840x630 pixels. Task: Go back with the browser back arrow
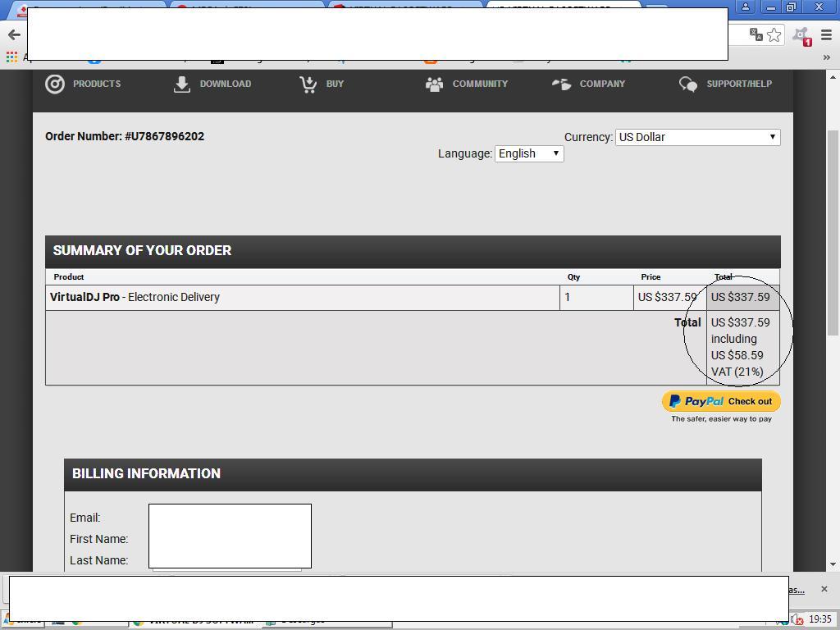(x=14, y=35)
